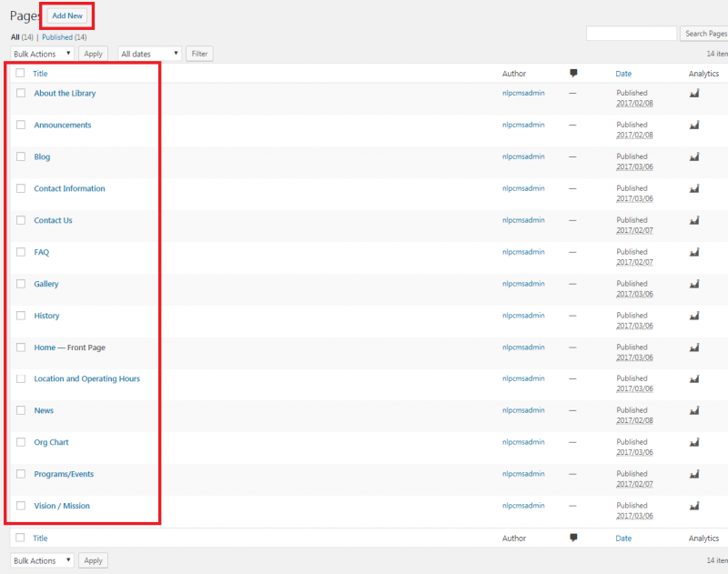Select the Org Chart checkbox
The height and width of the screenshot is (574, 728).
(21, 442)
